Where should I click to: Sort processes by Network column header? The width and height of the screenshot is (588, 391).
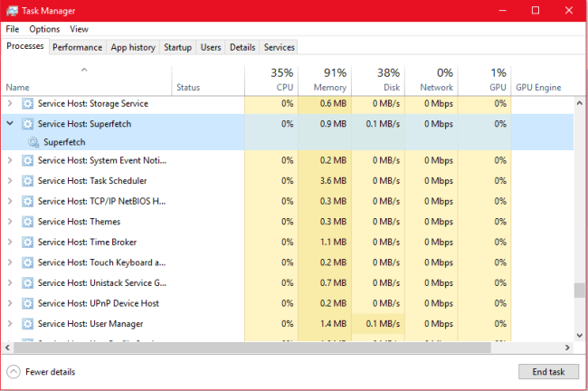tap(432, 81)
